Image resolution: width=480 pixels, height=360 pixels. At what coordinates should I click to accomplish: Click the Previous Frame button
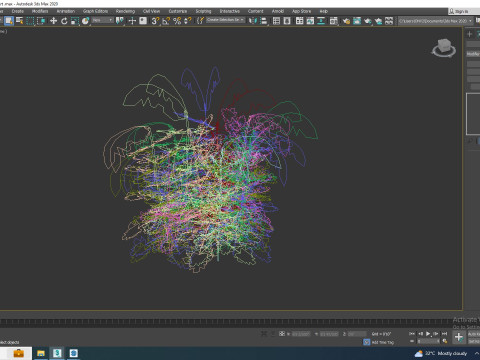420,333
